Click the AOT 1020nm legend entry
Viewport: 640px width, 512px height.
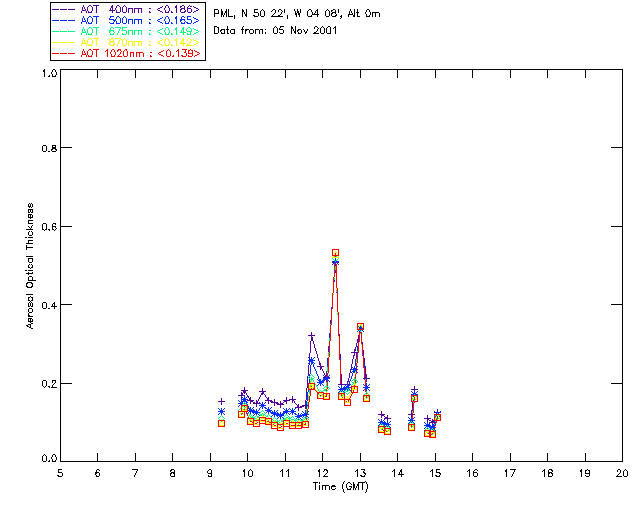click(x=126, y=53)
